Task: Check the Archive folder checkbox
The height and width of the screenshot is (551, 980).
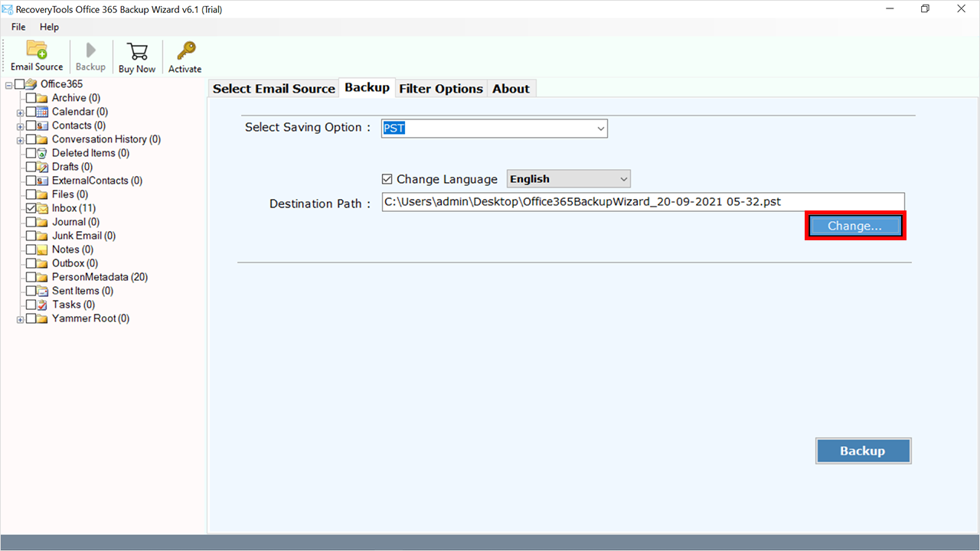Action: [31, 98]
